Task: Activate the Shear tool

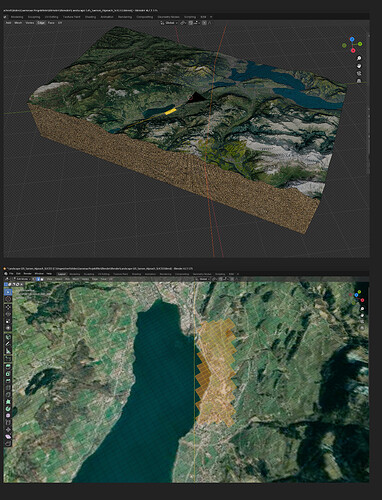Action: (x=8, y=437)
